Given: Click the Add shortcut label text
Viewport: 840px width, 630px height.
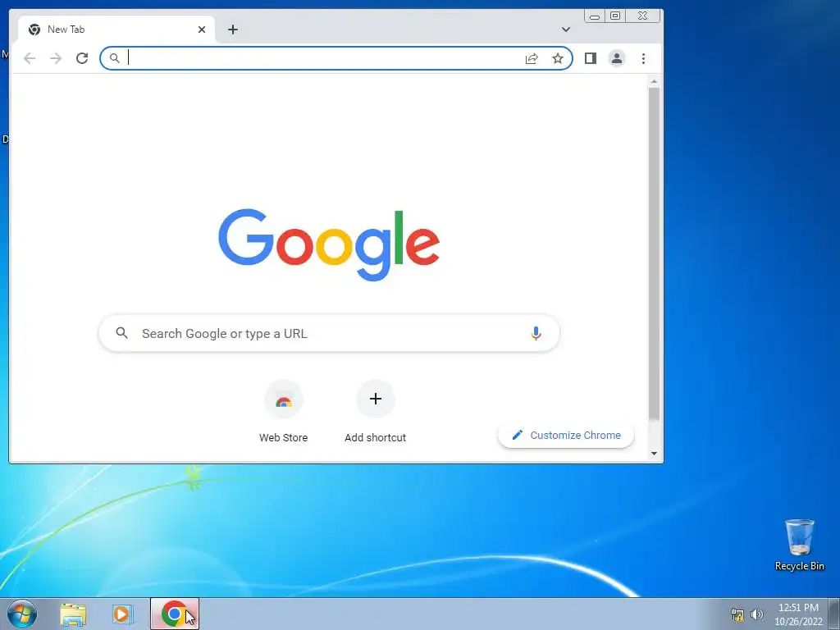Looking at the screenshot, I should pyautogui.click(x=376, y=438).
